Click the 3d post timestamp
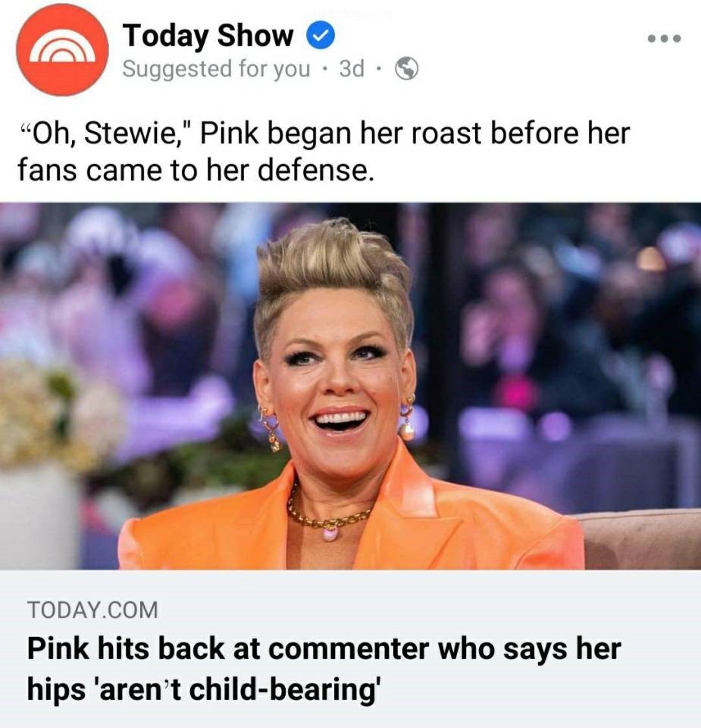This screenshot has width=701, height=728. [x=351, y=69]
